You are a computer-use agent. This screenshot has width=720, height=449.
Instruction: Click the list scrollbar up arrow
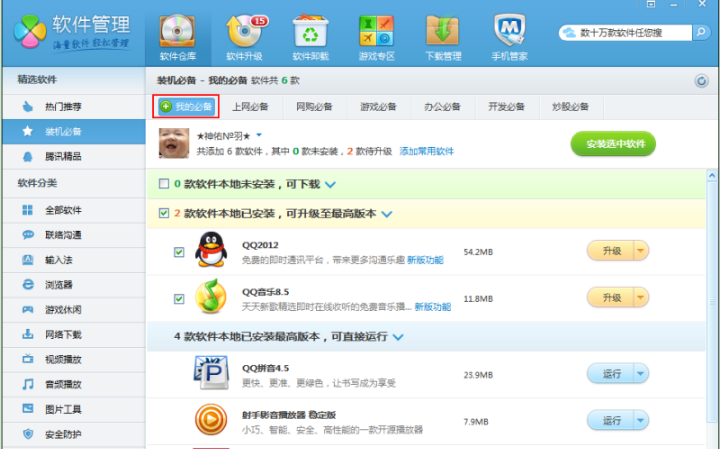(x=712, y=176)
